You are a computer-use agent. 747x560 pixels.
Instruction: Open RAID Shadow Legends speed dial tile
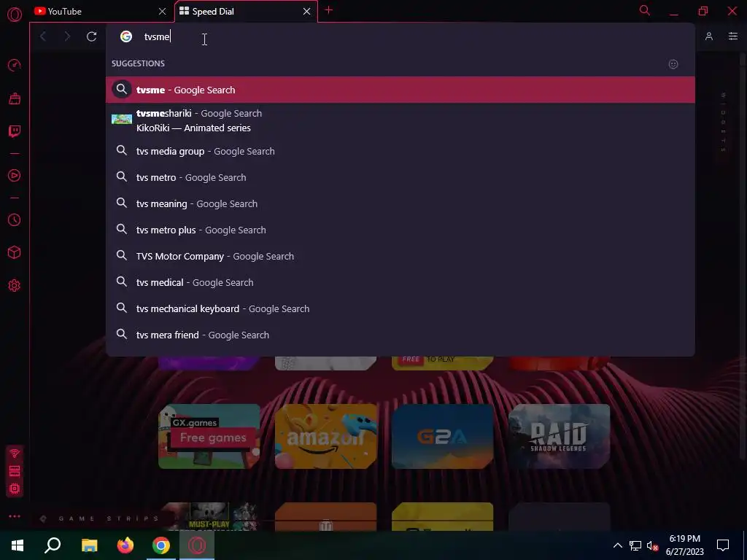pyautogui.click(x=560, y=436)
